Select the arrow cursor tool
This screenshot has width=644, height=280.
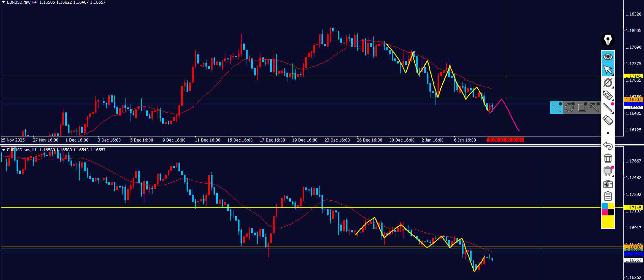[608, 70]
